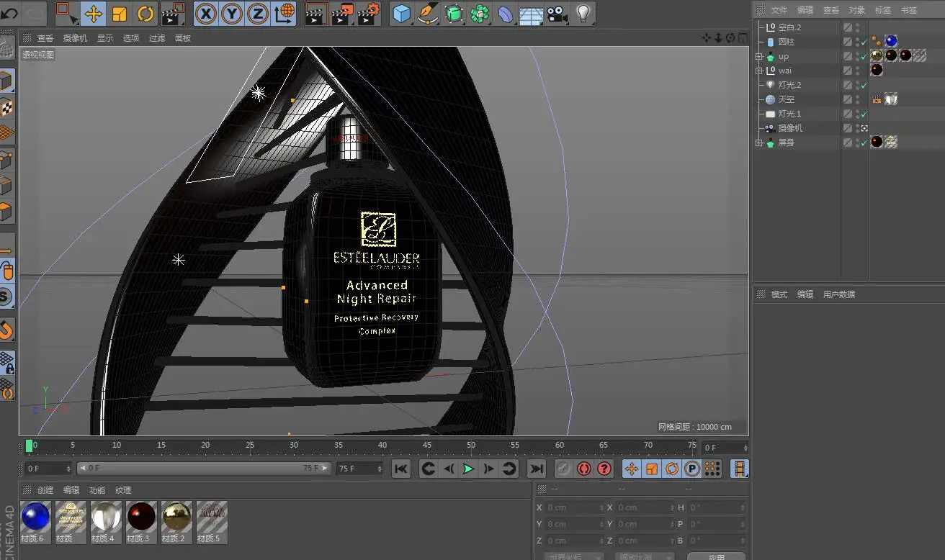The width and height of the screenshot is (945, 560).
Task: Open the material manager 创建 menu
Action: click(x=45, y=490)
